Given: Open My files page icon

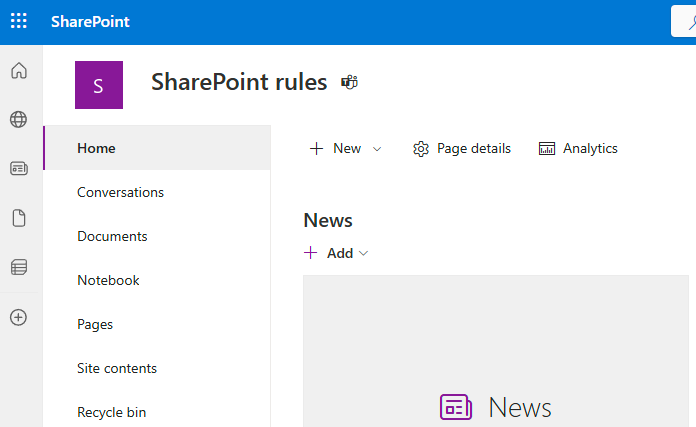Looking at the screenshot, I should click(19, 218).
